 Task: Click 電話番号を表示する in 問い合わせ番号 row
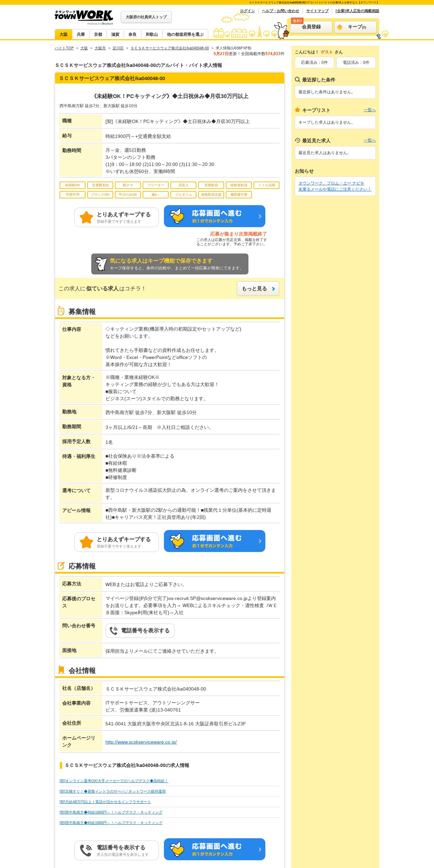tap(140, 631)
